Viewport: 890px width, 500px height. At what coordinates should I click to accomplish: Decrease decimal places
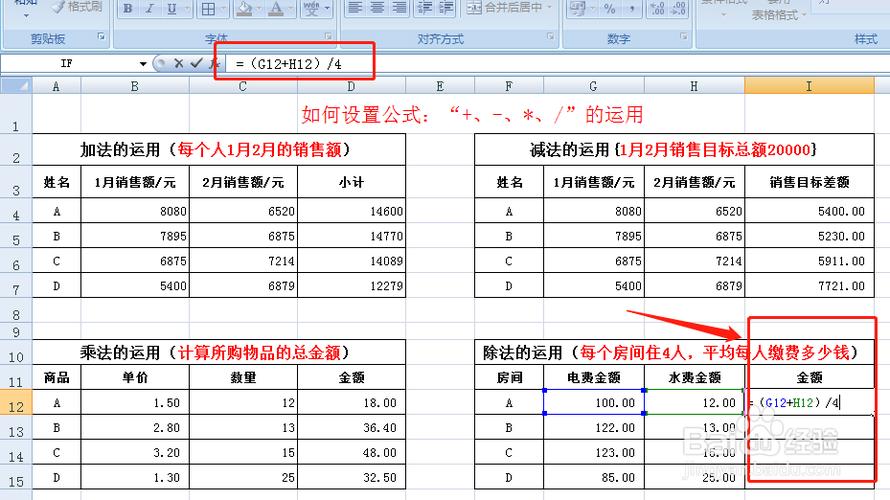click(x=679, y=8)
